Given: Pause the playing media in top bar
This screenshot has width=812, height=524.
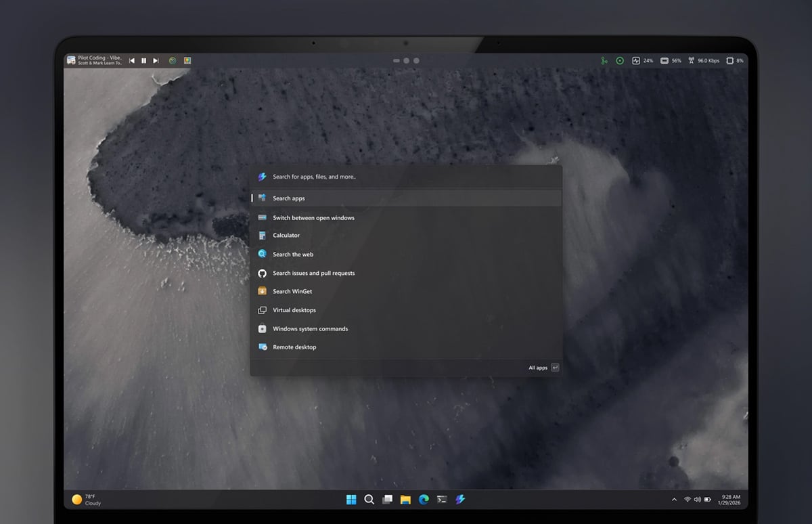Looking at the screenshot, I should click(x=143, y=60).
